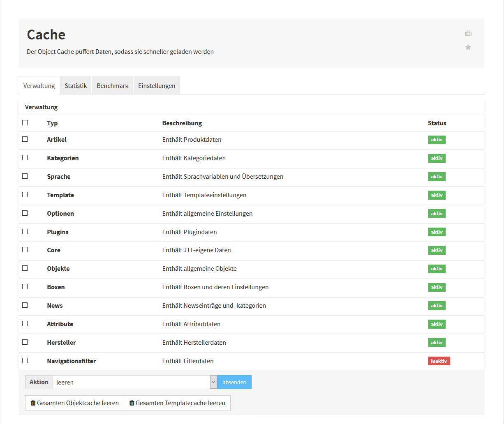Click the 'Kategorien' type label

pos(63,158)
